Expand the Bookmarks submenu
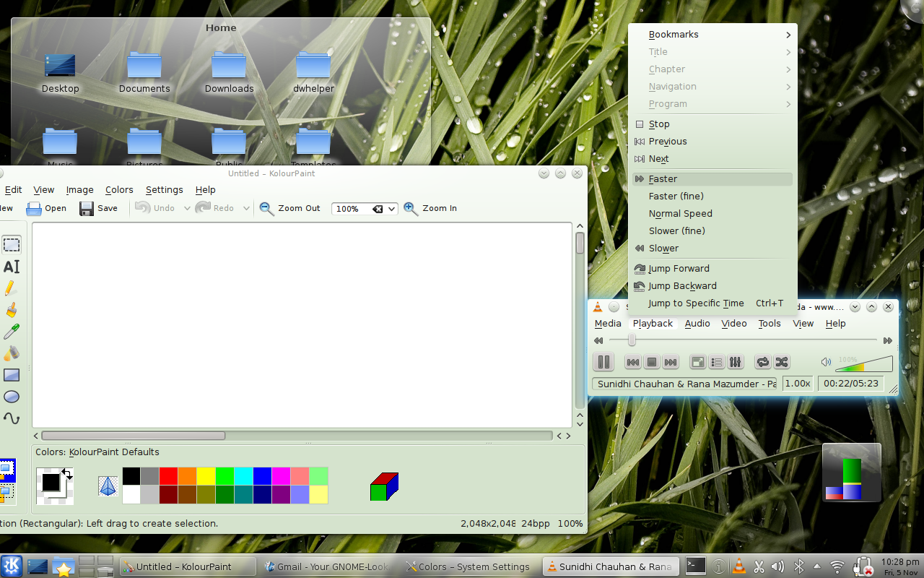924x578 pixels. pos(712,35)
